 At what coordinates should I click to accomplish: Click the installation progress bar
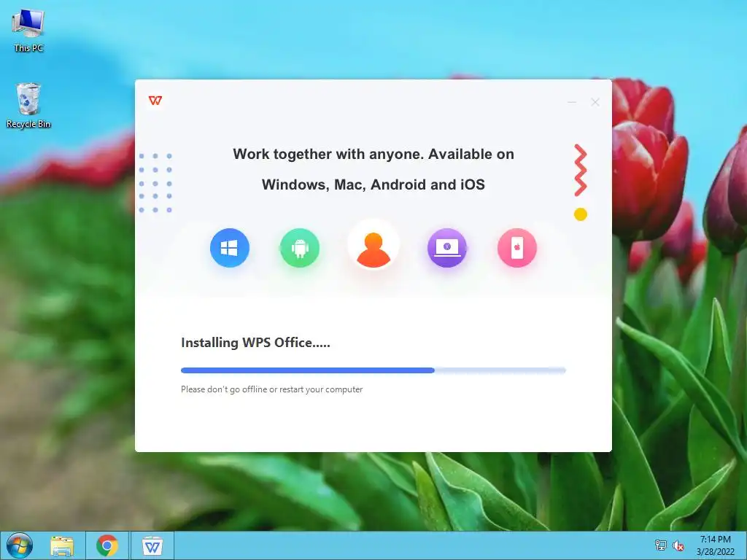373,370
